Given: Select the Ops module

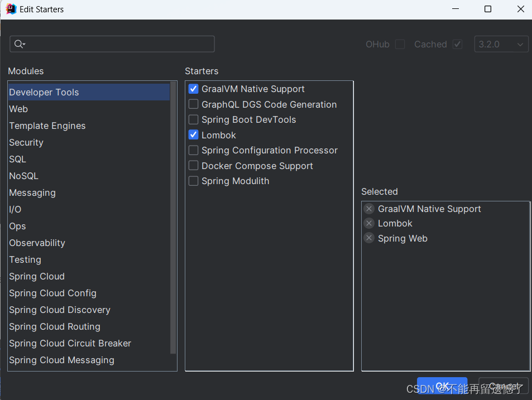Looking at the screenshot, I should (89, 226).
